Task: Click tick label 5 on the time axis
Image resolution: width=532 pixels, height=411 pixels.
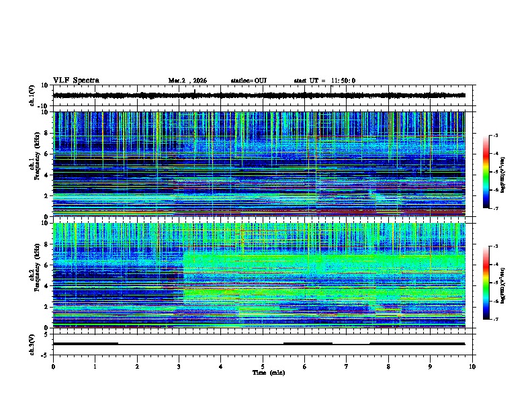Action: click(x=263, y=367)
